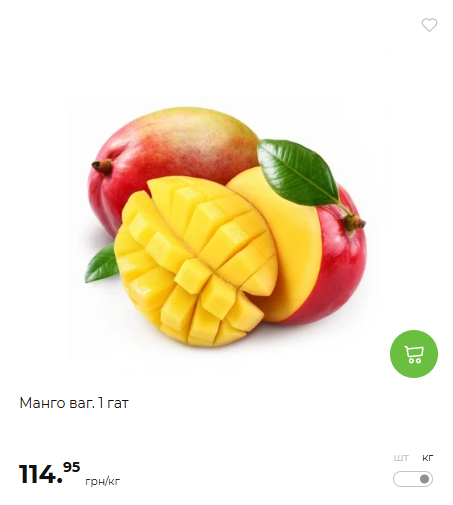Add mango to favorites with heart icon
The width and height of the screenshot is (453, 505).
(x=429, y=25)
